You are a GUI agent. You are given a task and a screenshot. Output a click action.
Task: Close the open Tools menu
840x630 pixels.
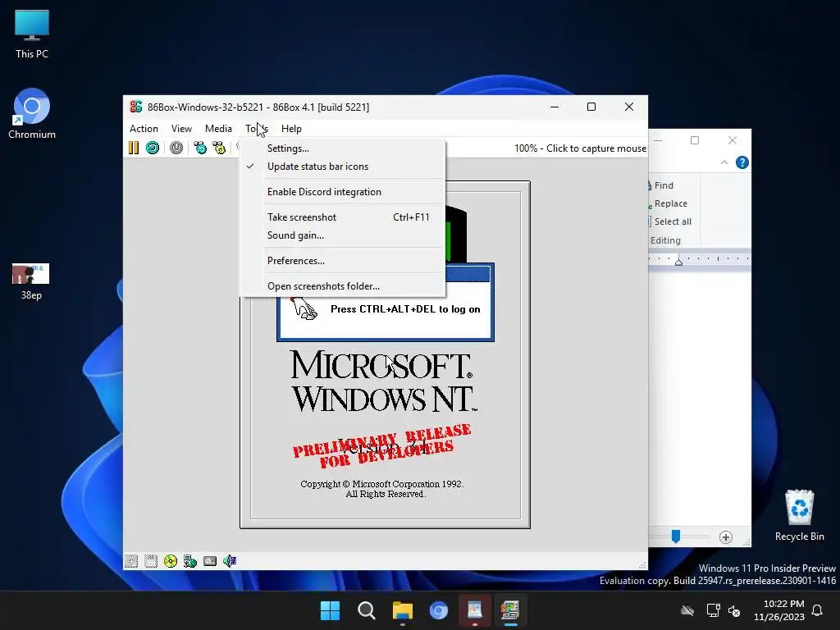[257, 129]
